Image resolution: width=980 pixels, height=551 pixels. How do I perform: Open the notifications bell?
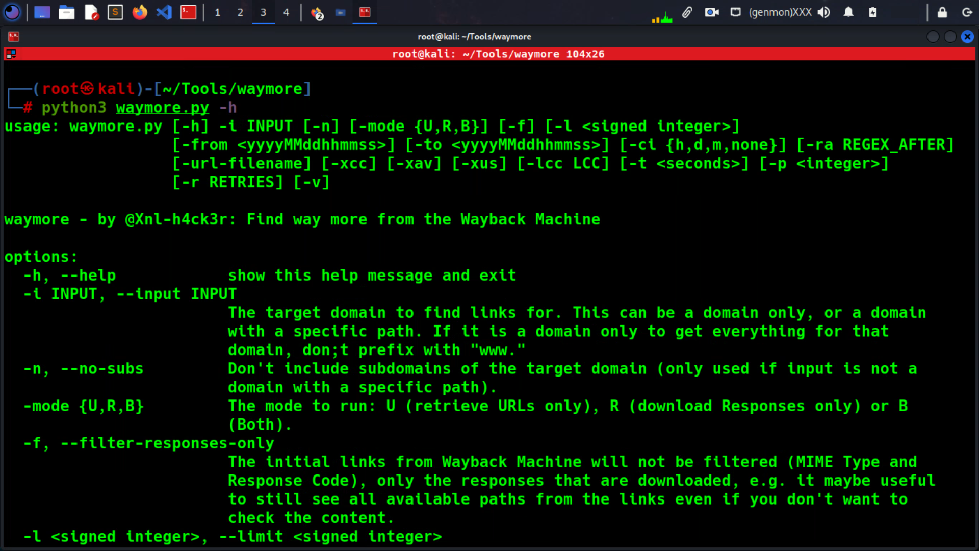click(x=848, y=12)
